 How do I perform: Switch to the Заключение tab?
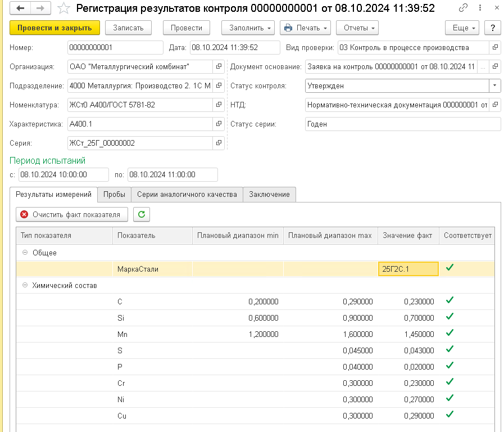click(x=269, y=195)
